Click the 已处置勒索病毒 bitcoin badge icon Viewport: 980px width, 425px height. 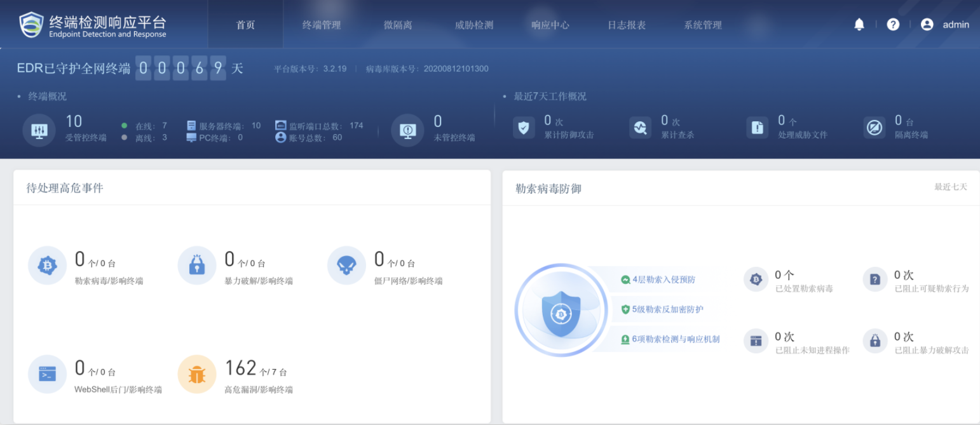click(x=755, y=279)
